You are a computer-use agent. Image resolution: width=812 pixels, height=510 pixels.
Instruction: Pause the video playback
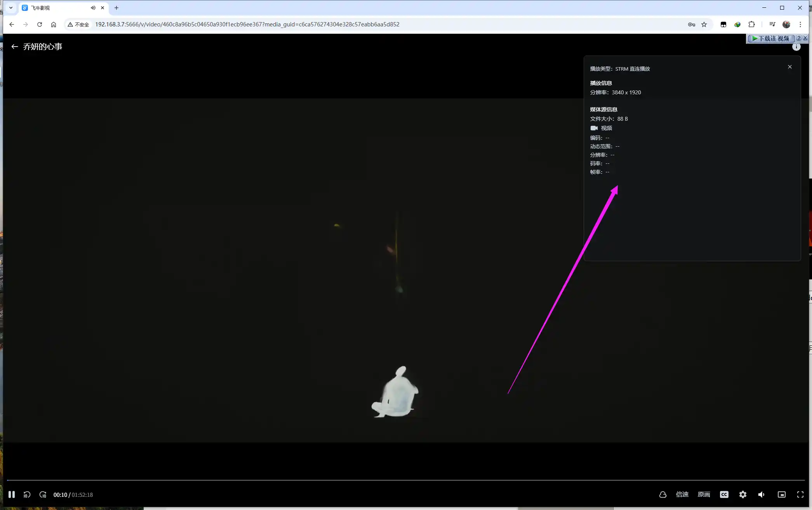(x=12, y=494)
